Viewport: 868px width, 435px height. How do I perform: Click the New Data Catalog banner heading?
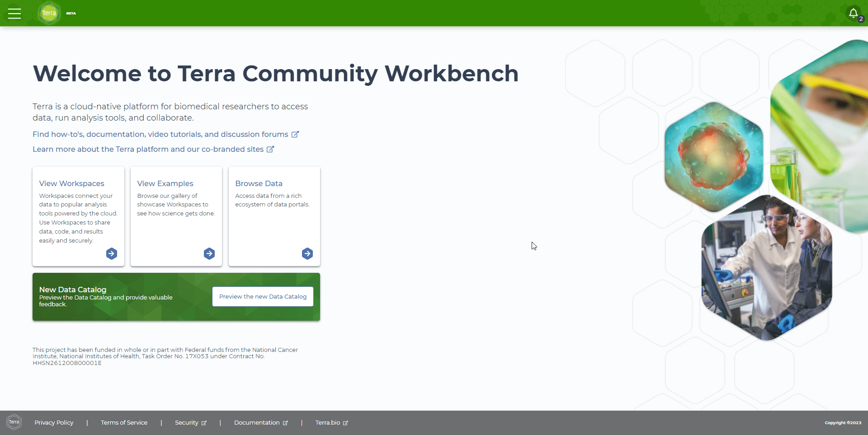point(73,290)
